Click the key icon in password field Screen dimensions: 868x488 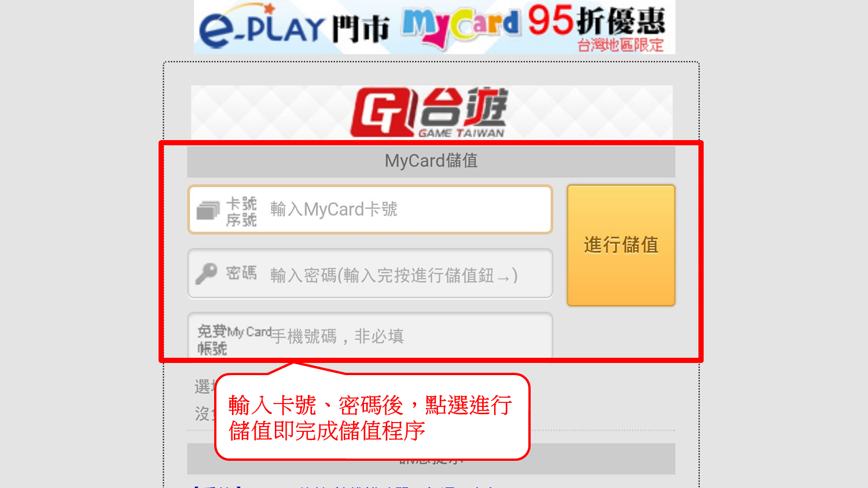pyautogui.click(x=206, y=274)
